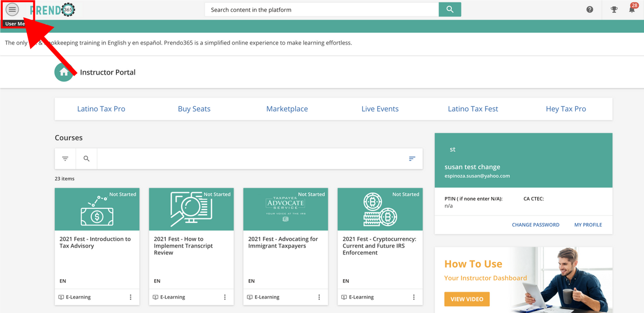The height and width of the screenshot is (313, 644).
Task: Click the search magnifier button
Action: click(x=450, y=10)
